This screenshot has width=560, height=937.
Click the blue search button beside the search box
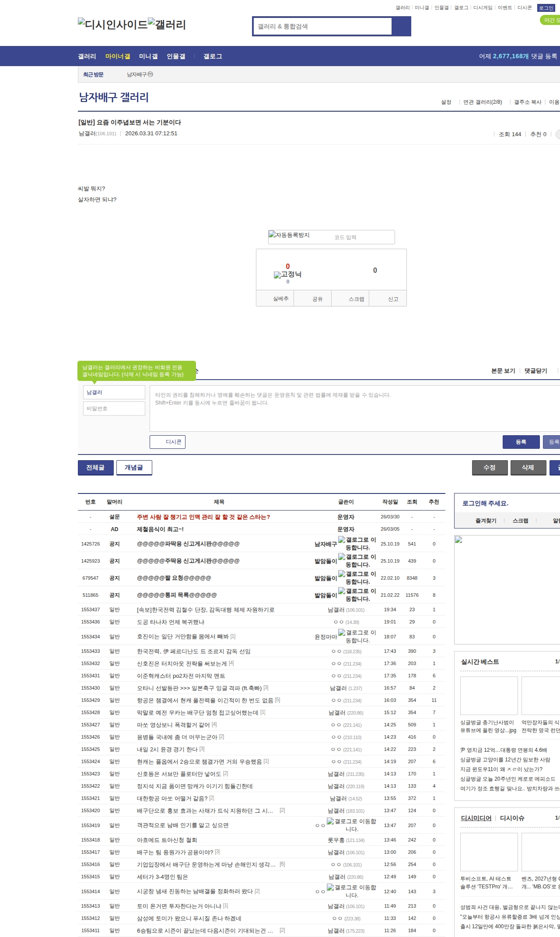[x=401, y=26]
